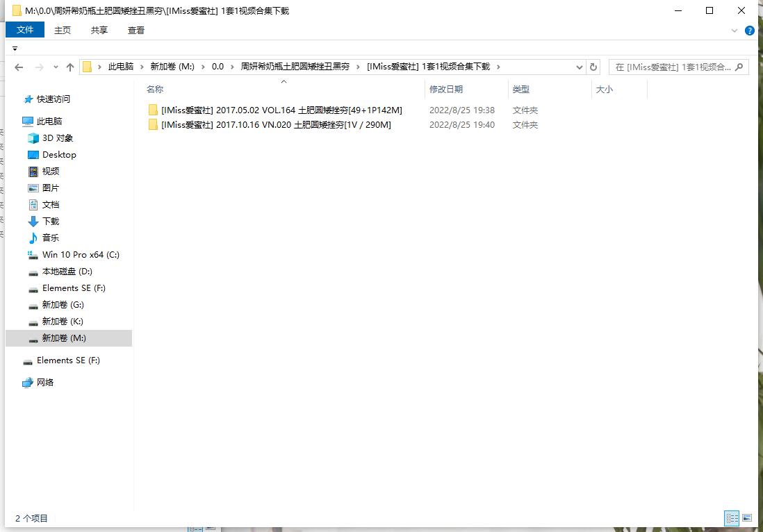Sort by the 类型 column header
The height and width of the screenshot is (532, 763).
pos(520,89)
